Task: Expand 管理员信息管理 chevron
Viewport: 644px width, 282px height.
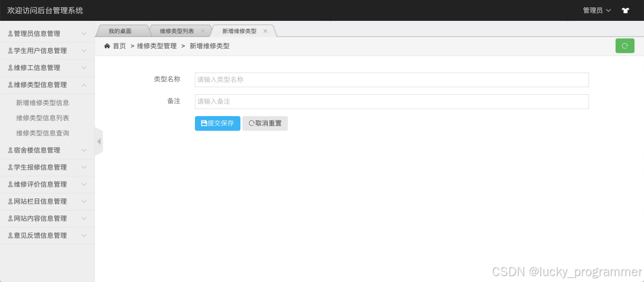Action: point(84,33)
